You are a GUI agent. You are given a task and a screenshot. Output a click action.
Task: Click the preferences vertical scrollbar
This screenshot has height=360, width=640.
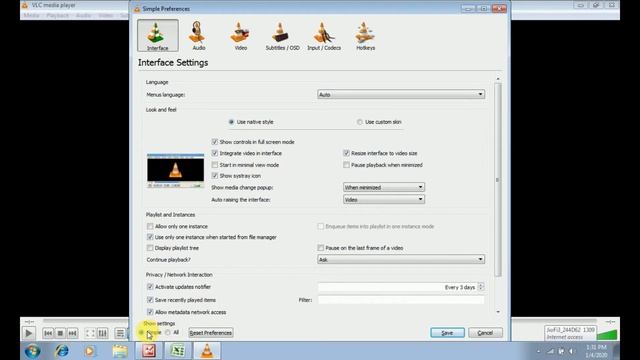[x=498, y=180]
